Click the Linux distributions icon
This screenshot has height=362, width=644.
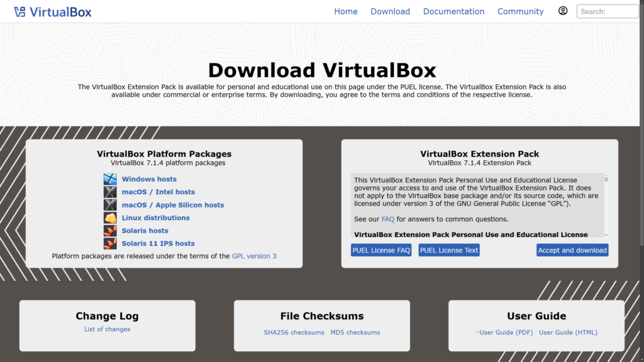pyautogui.click(x=110, y=217)
